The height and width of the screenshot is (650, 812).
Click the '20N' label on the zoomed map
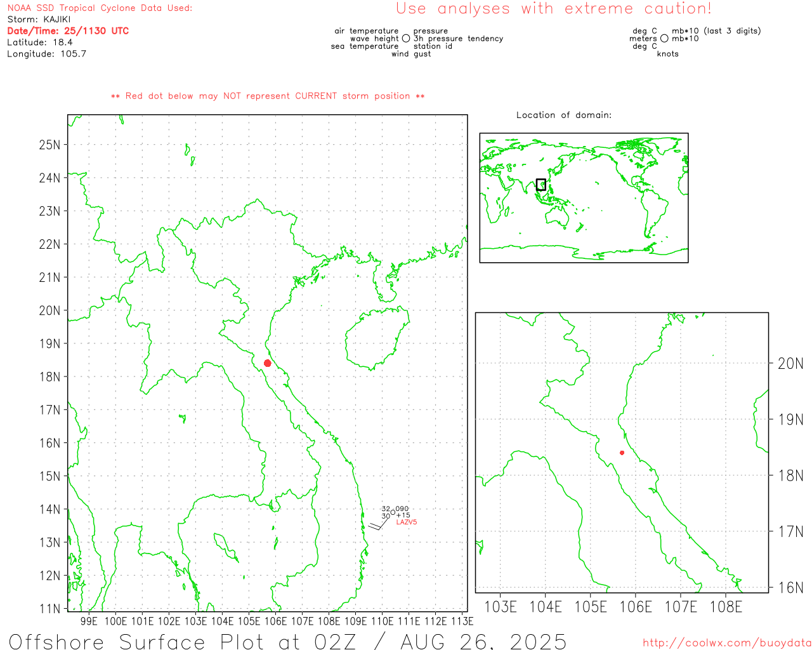(790, 364)
